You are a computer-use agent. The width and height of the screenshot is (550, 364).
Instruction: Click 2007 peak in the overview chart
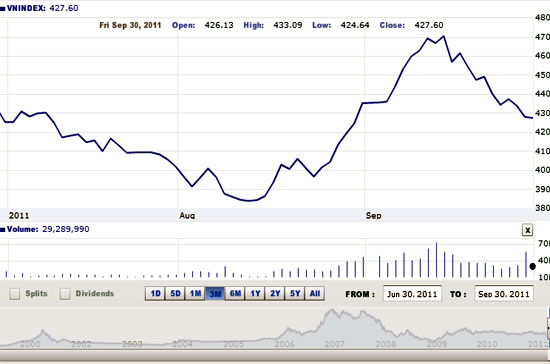(331, 311)
